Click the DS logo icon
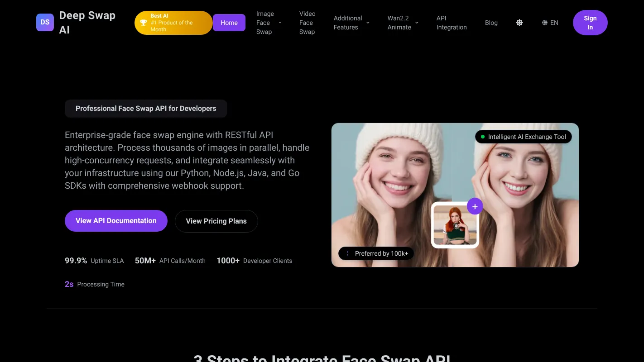This screenshot has height=362, width=644. point(44,22)
